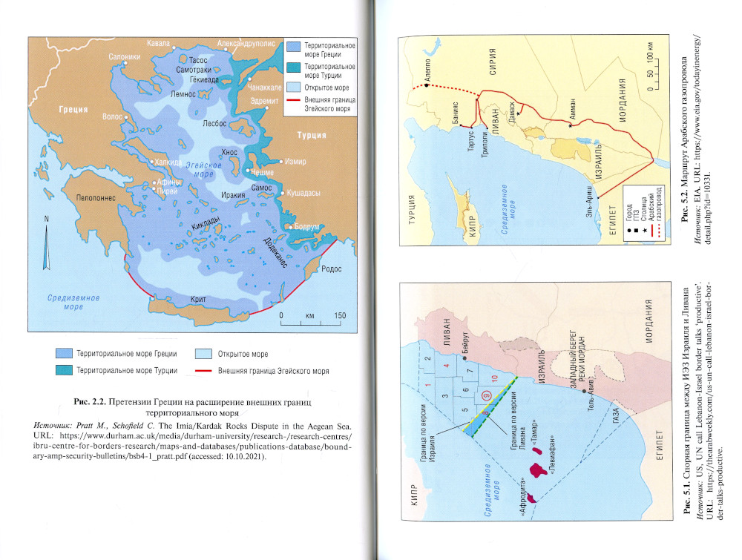The height and width of the screenshot is (560, 742).
Task: Click the Amman capital marker (Амман)
Action: click(x=570, y=126)
